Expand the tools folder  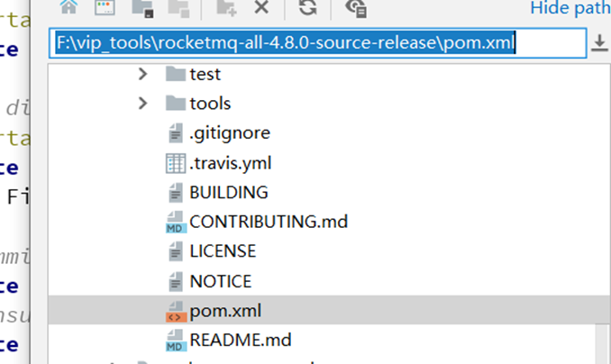point(143,104)
